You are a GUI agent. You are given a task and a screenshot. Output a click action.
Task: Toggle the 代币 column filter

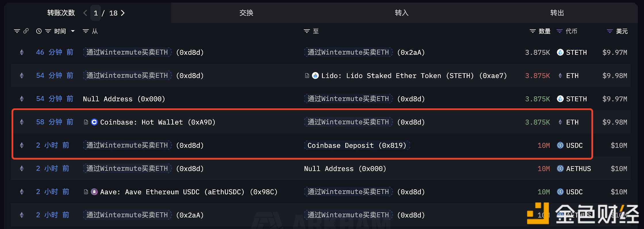pyautogui.click(x=559, y=31)
